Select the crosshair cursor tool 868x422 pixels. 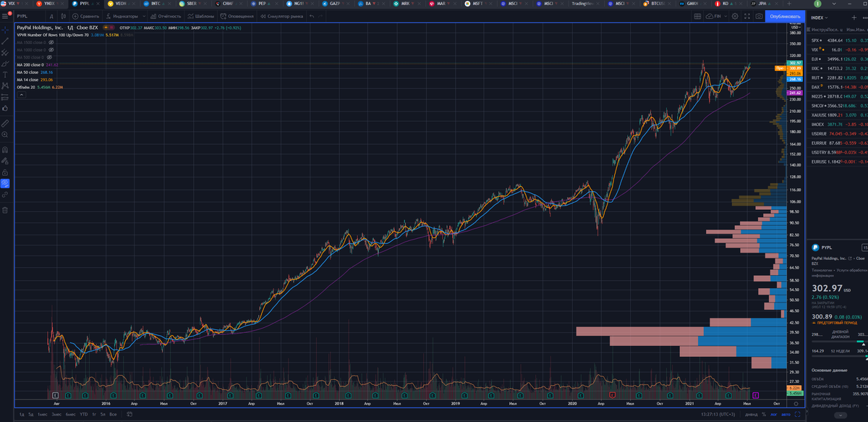(5, 30)
